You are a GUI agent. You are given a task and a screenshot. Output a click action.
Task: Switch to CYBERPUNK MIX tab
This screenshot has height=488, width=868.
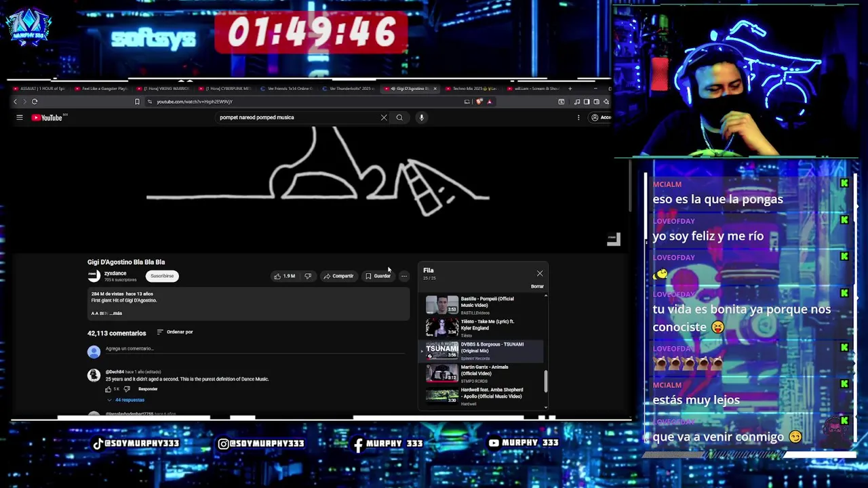[x=226, y=89]
